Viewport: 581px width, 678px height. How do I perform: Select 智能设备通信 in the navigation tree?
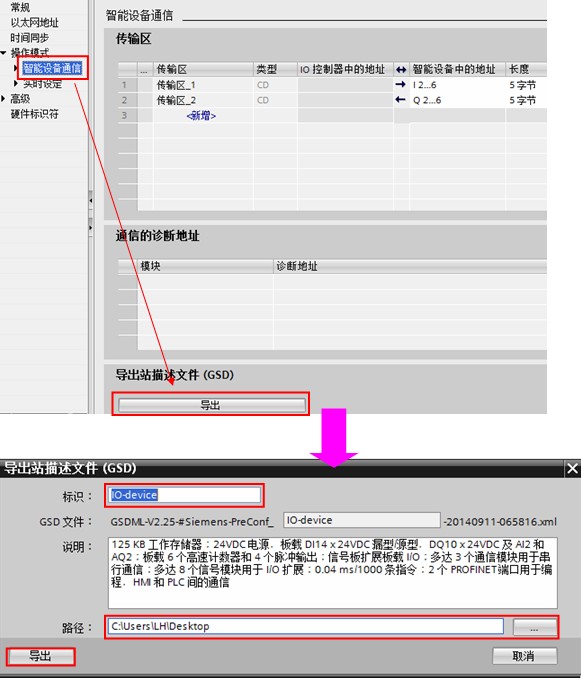52,68
